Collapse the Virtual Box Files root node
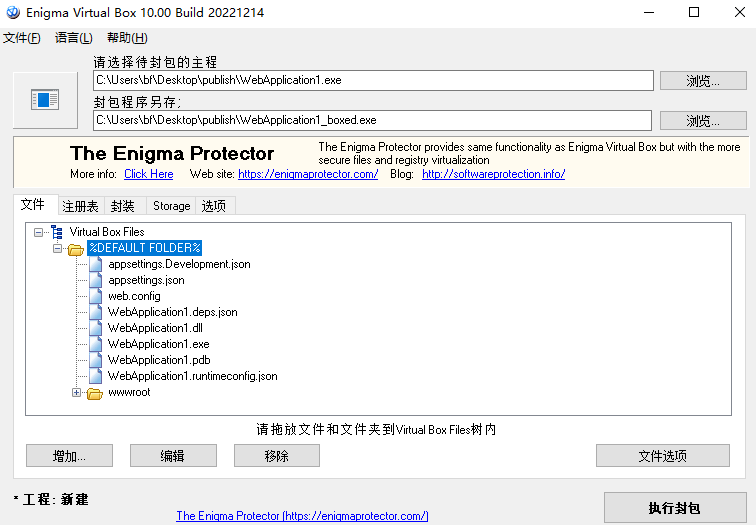The height and width of the screenshot is (525, 756). [39, 232]
